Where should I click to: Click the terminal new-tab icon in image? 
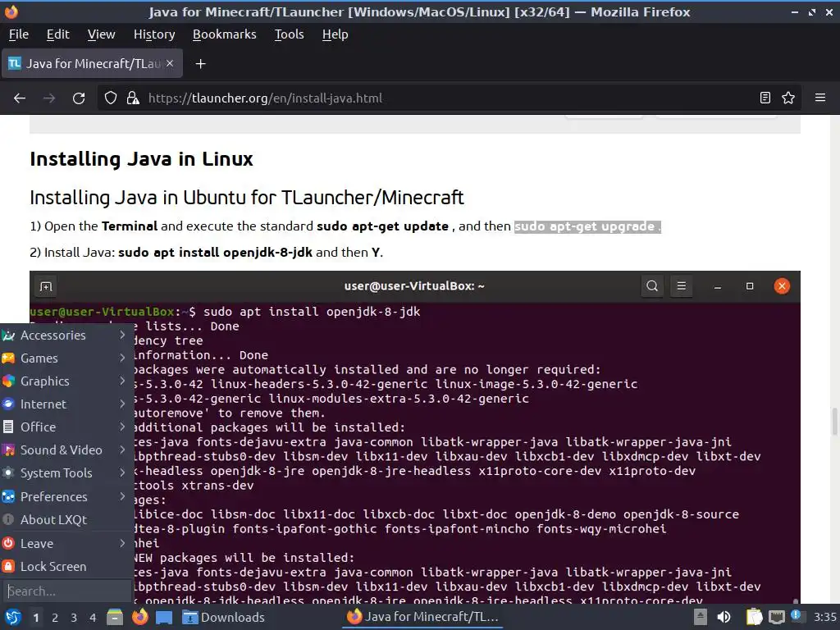pyautogui.click(x=46, y=286)
